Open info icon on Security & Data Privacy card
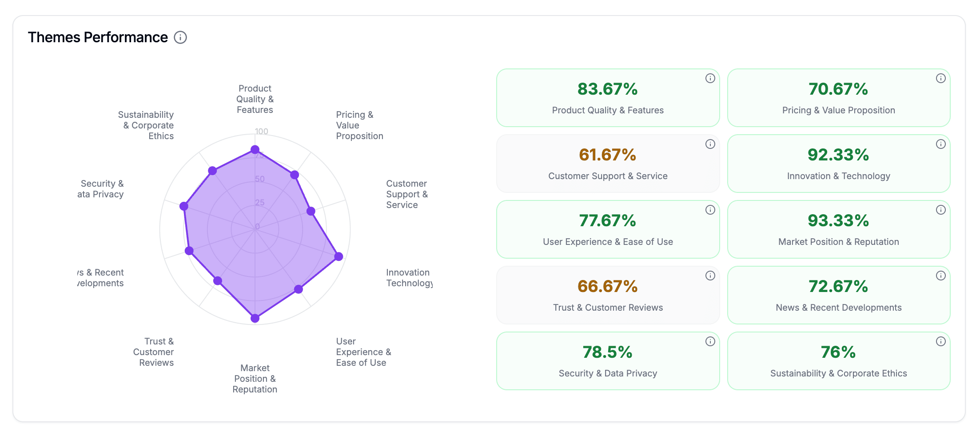 click(x=710, y=341)
